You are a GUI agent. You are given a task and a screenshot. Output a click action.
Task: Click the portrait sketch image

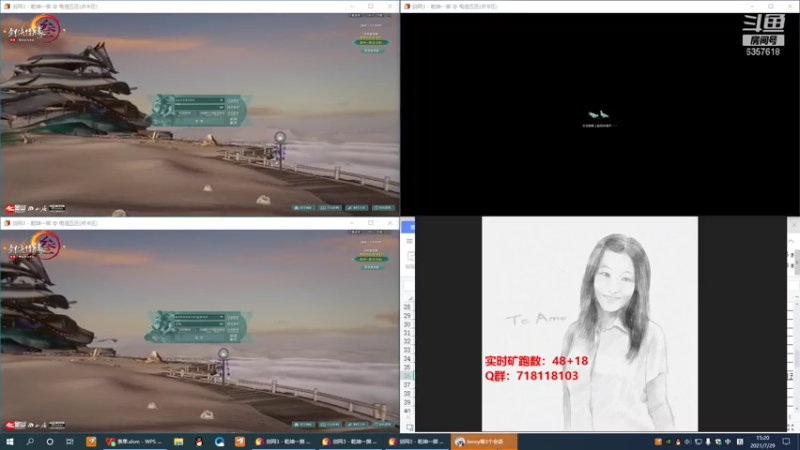click(590, 323)
